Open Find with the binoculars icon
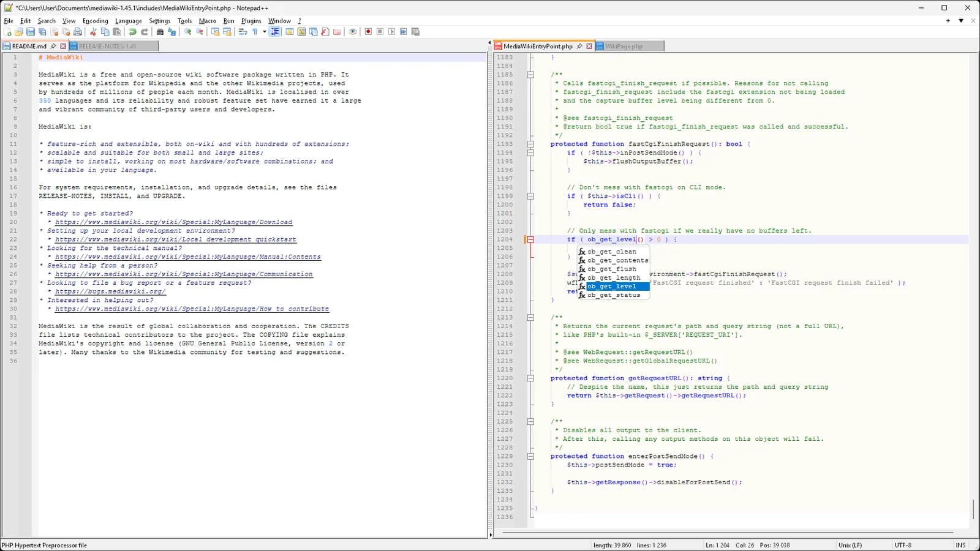980x551 pixels. point(160,32)
